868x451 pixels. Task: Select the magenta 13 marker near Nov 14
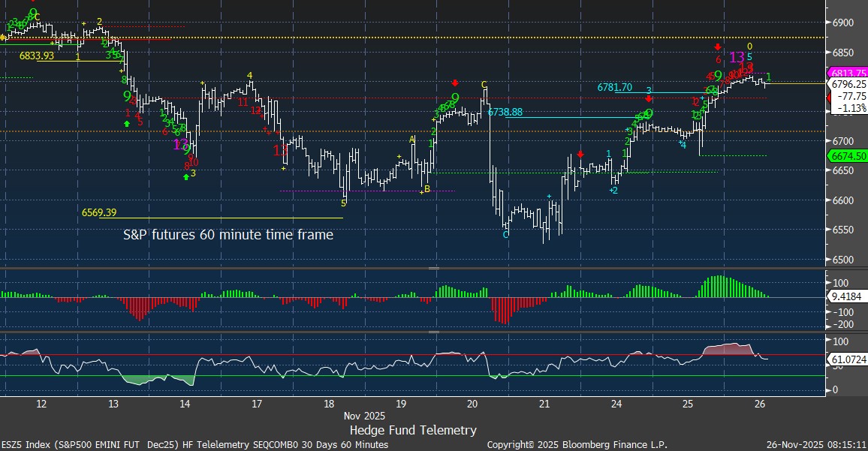pos(181,143)
